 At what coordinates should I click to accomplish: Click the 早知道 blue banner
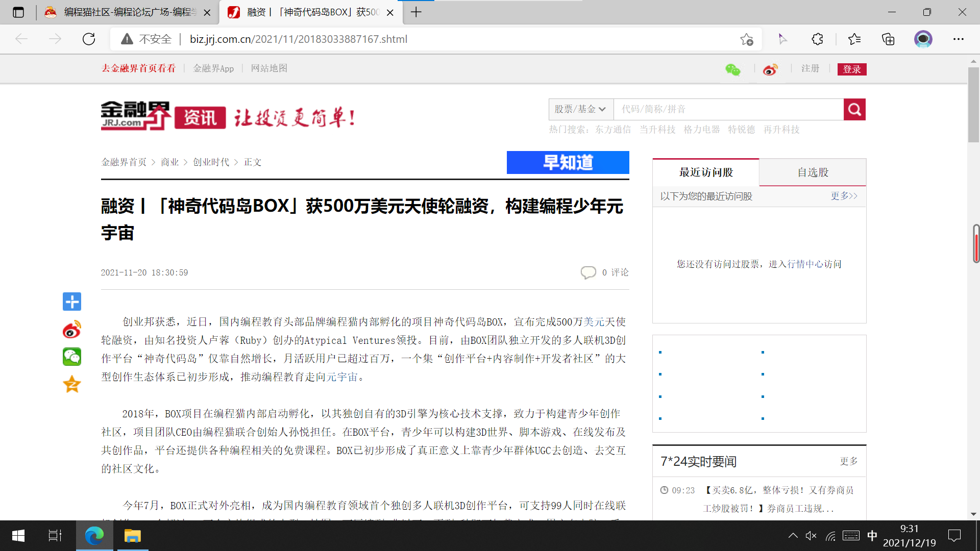click(x=568, y=162)
